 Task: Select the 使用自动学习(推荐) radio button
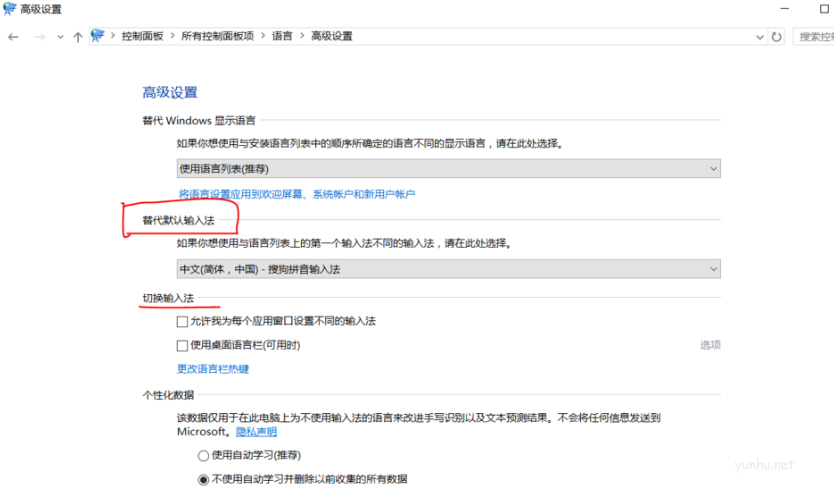[x=203, y=456]
